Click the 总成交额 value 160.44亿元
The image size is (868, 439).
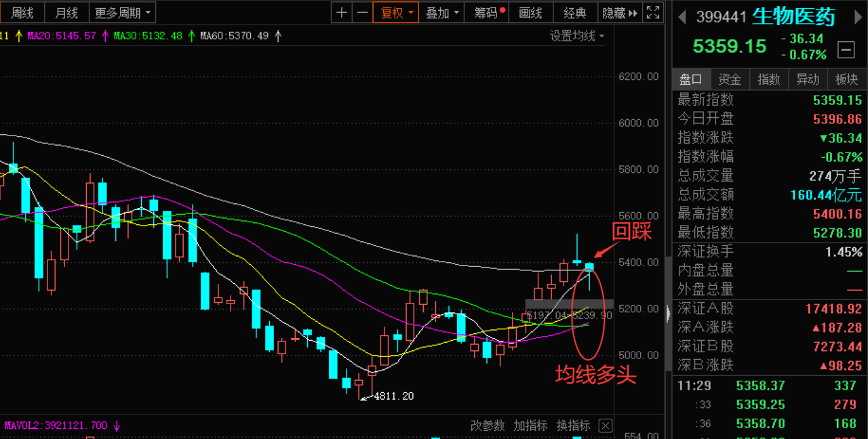827,195
